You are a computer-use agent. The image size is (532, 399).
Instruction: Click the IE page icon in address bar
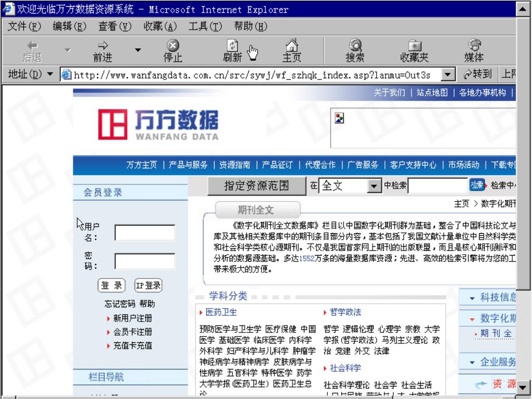click(x=66, y=75)
